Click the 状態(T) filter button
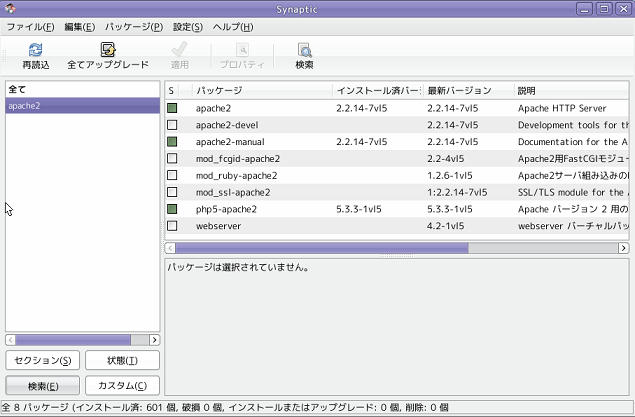635x417 pixels. point(122,360)
